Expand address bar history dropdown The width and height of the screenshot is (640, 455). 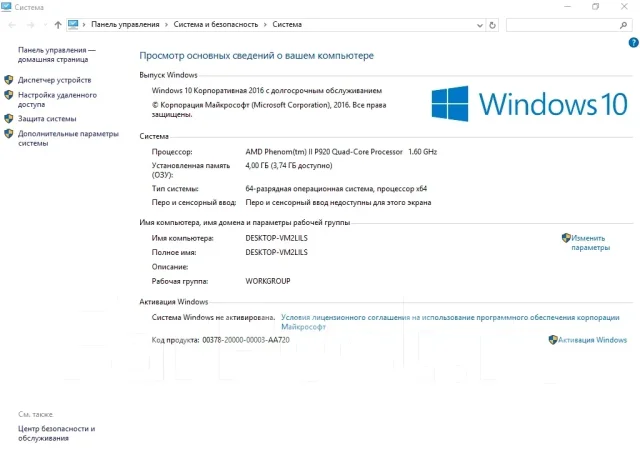[480, 25]
